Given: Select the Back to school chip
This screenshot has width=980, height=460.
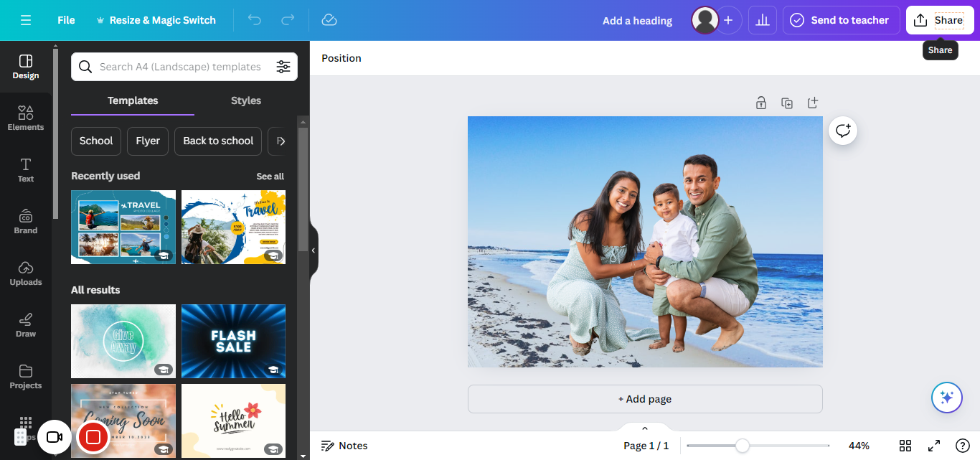Looking at the screenshot, I should [x=218, y=141].
